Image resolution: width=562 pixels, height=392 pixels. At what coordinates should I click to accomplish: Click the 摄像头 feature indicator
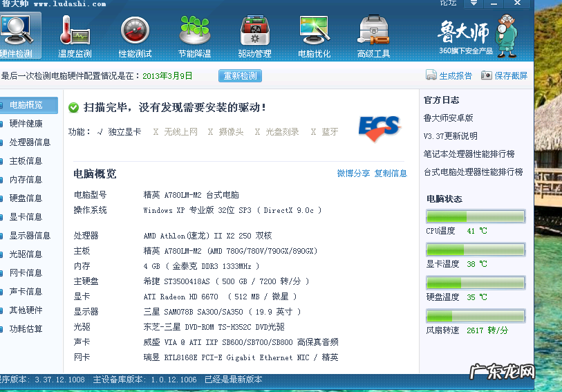226,132
